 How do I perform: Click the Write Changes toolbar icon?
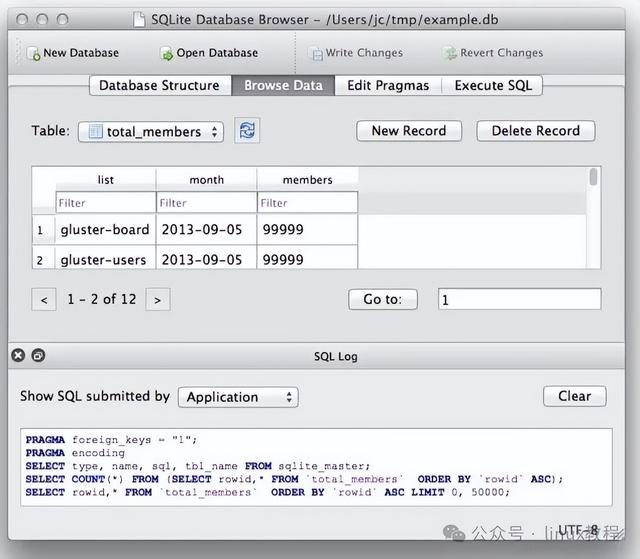[317, 53]
